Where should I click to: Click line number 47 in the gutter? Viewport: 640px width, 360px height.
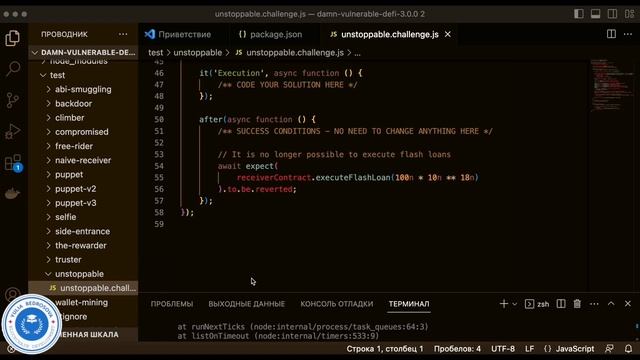pyautogui.click(x=159, y=84)
